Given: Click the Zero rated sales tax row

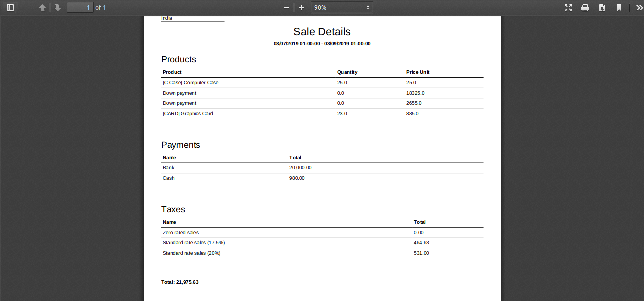Looking at the screenshot, I should 322,233.
